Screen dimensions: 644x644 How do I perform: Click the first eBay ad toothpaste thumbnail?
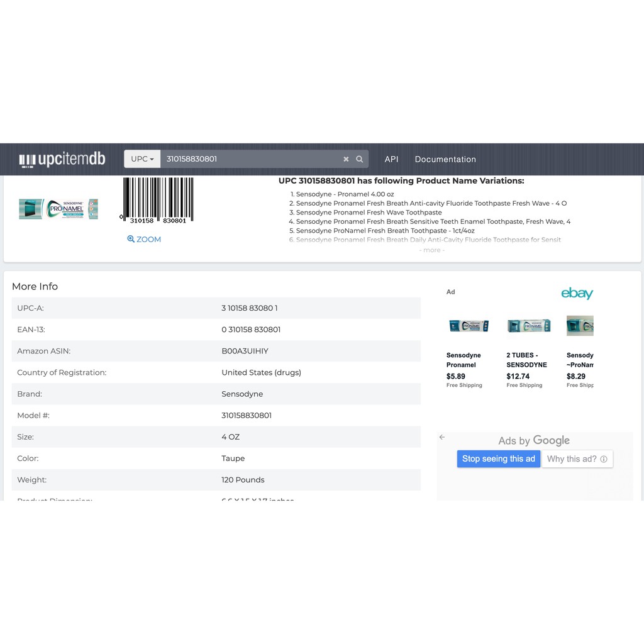tap(469, 326)
